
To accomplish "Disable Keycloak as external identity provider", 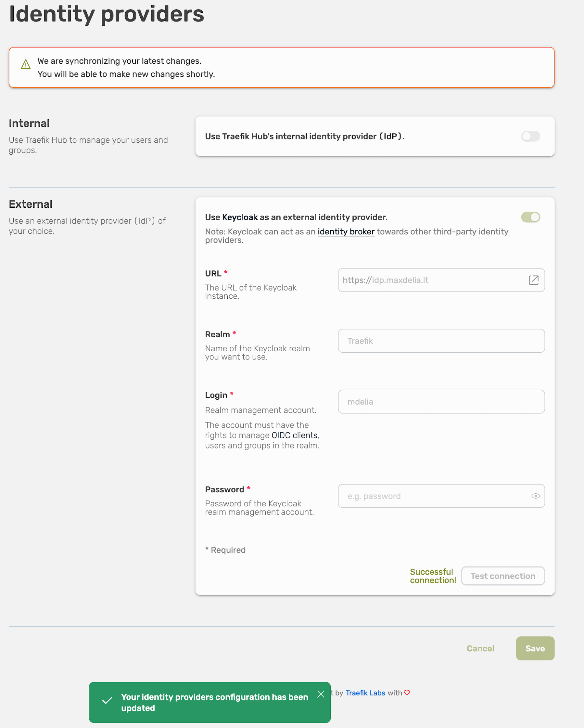I will pos(530,217).
